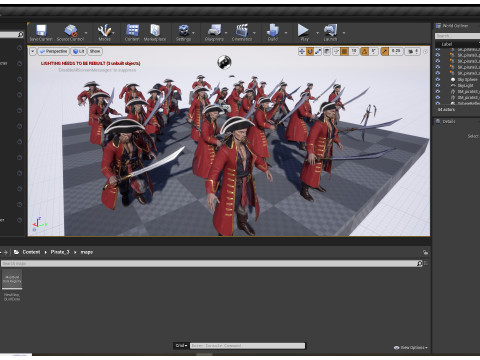Expand the Blueprints dropdown arrow
480x360 pixels.
[x=226, y=33]
